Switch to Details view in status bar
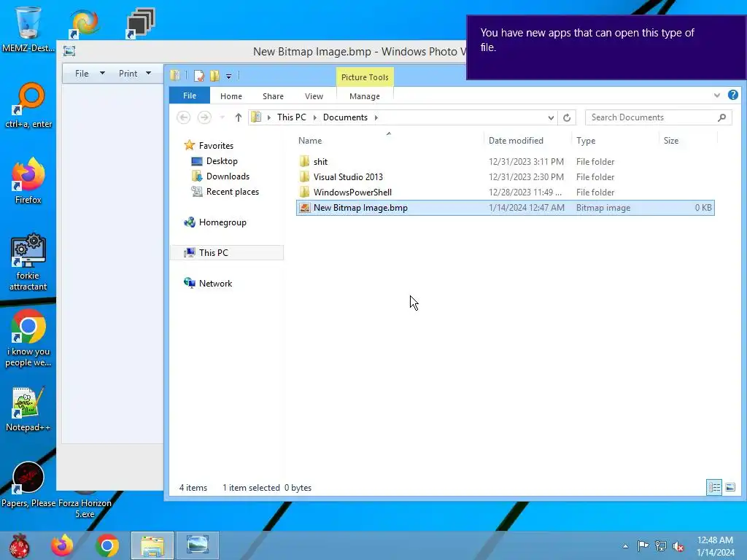This screenshot has height=560, width=747. click(x=714, y=487)
